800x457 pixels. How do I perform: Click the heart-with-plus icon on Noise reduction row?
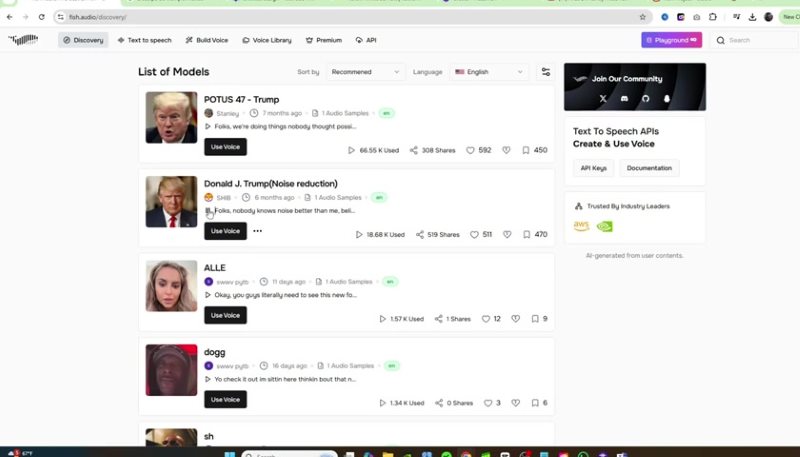coord(507,235)
